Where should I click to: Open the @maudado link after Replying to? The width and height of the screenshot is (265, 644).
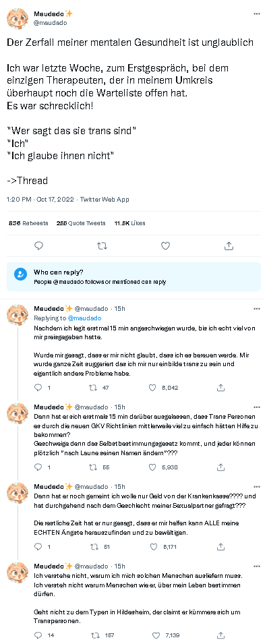pos(84,318)
